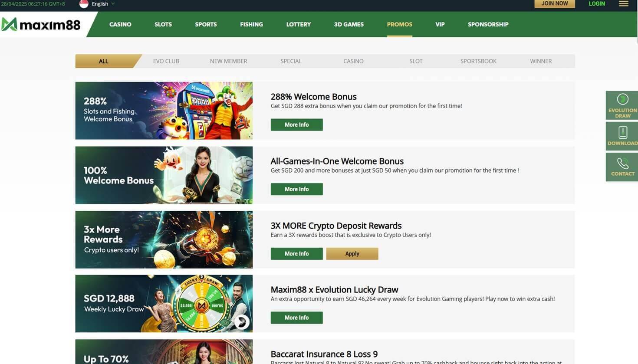Screen dimensions: 638x364
Task: Open the Casino navigation menu
Action: click(x=120, y=24)
